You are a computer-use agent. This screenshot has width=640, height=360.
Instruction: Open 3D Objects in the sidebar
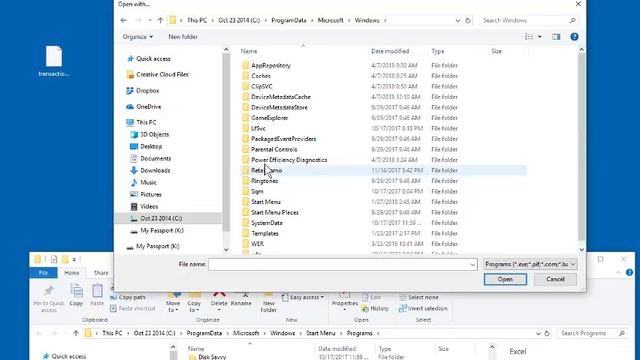pyautogui.click(x=149, y=134)
